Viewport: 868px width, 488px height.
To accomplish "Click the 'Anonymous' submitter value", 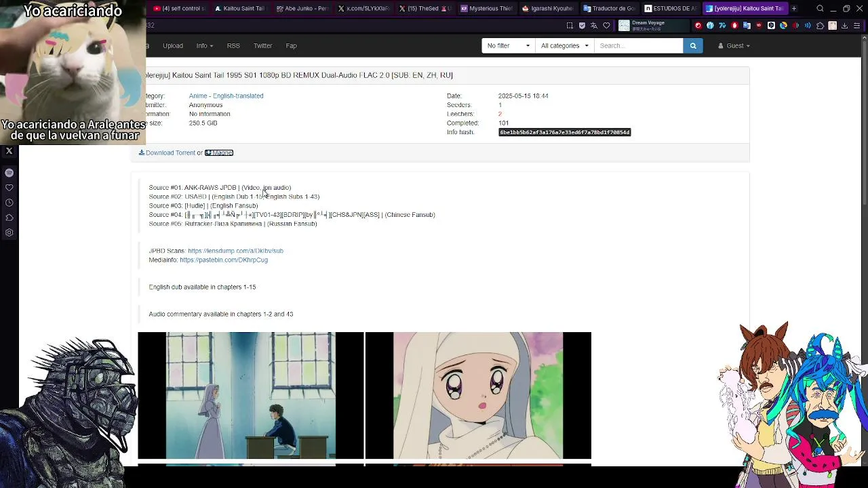I will coord(205,105).
